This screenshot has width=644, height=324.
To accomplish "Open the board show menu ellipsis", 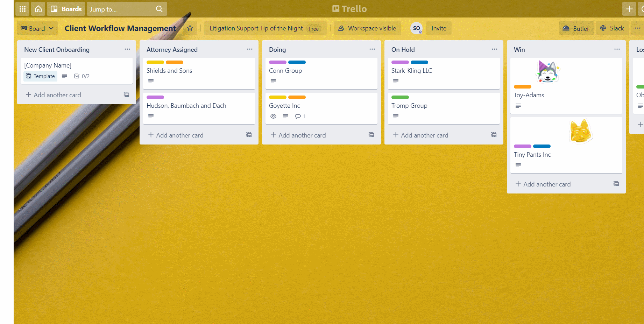I will click(x=638, y=28).
